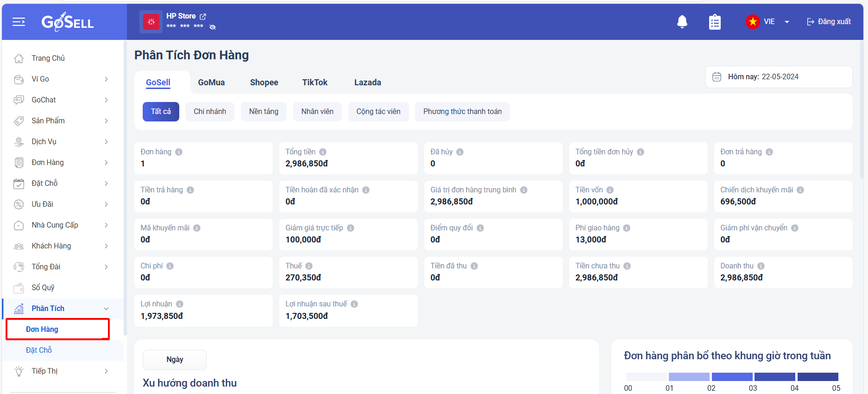Click the sidebar vertical scrollbar

pyautogui.click(x=125, y=188)
